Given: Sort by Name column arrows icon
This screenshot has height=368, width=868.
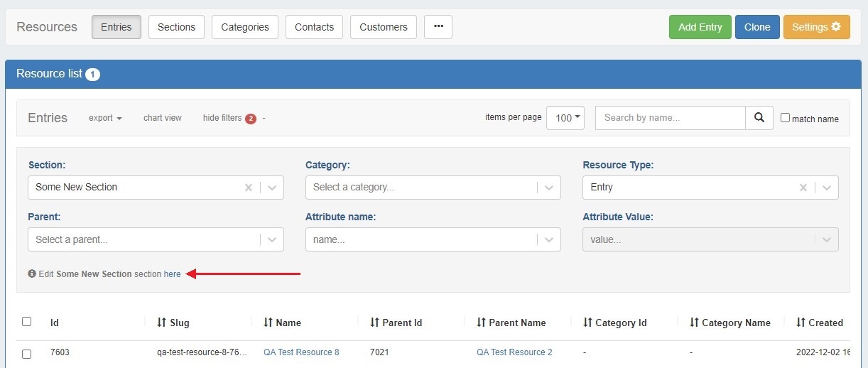Looking at the screenshot, I should click(x=268, y=323).
